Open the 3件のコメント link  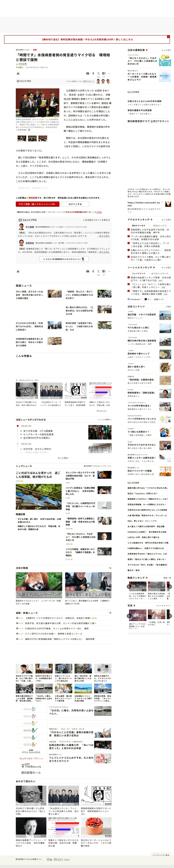point(89,81)
